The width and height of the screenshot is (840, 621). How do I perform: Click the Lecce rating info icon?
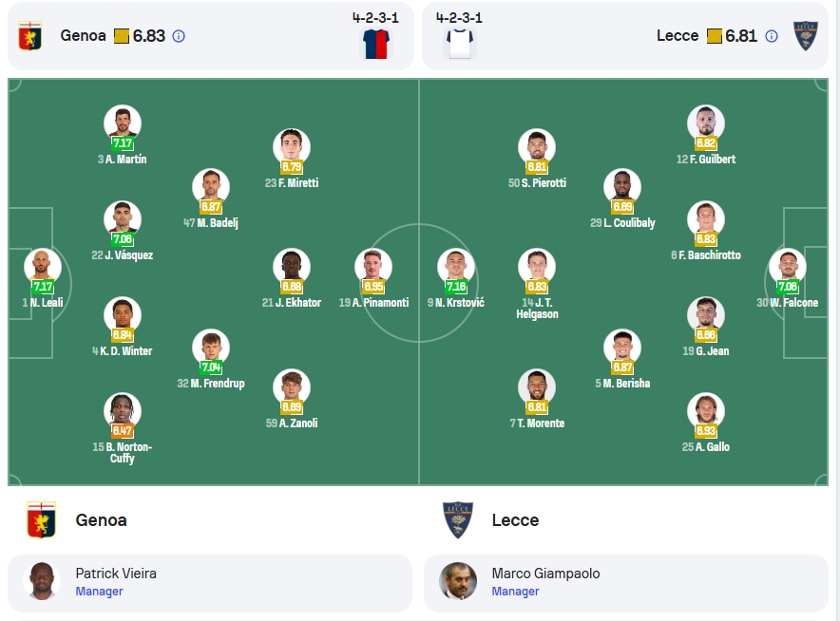pos(771,36)
